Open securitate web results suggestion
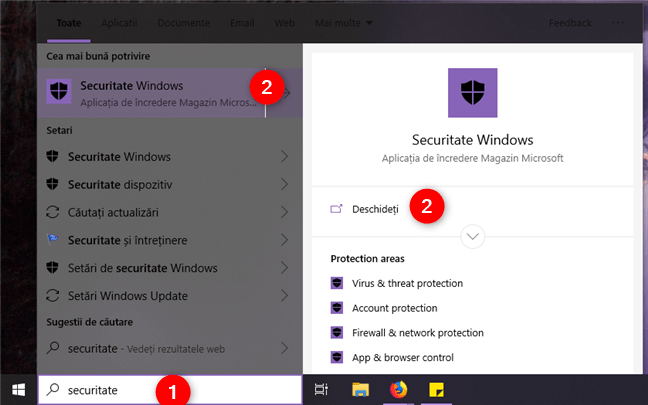The width and height of the screenshot is (648, 405). click(x=146, y=349)
